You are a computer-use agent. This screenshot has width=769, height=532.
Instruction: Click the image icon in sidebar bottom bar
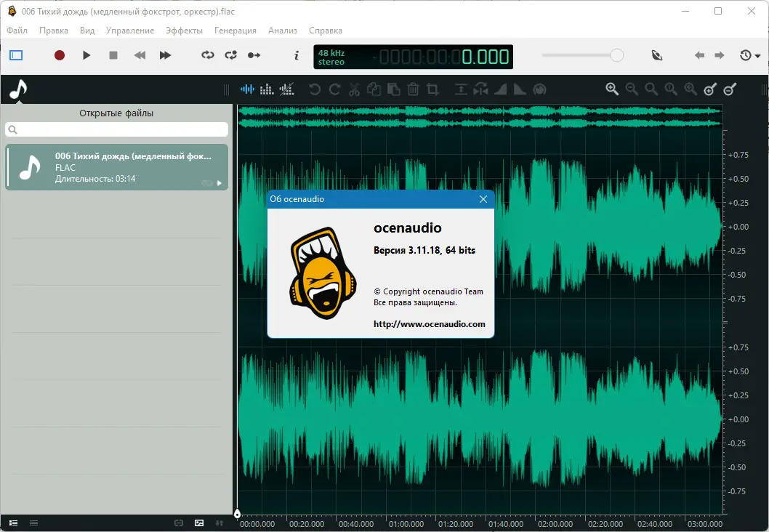[199, 523]
